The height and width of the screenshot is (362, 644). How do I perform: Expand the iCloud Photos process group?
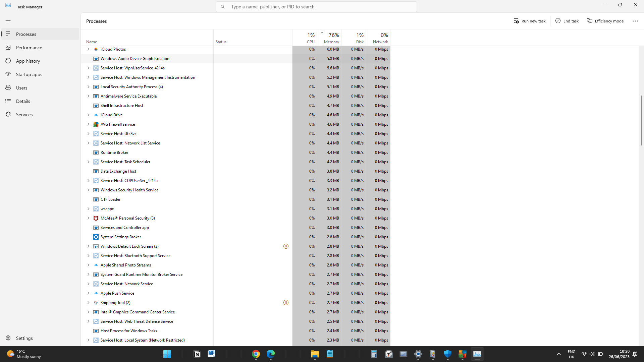88,49
